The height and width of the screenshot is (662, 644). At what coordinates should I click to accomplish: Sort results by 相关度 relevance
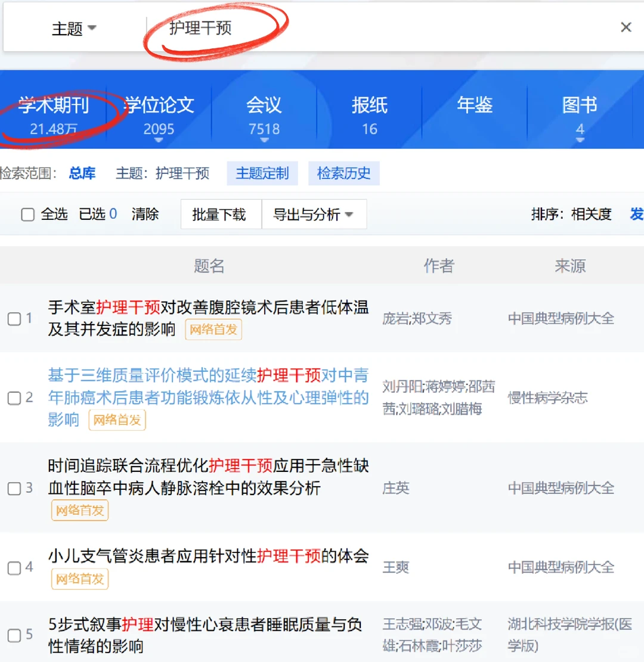(591, 214)
